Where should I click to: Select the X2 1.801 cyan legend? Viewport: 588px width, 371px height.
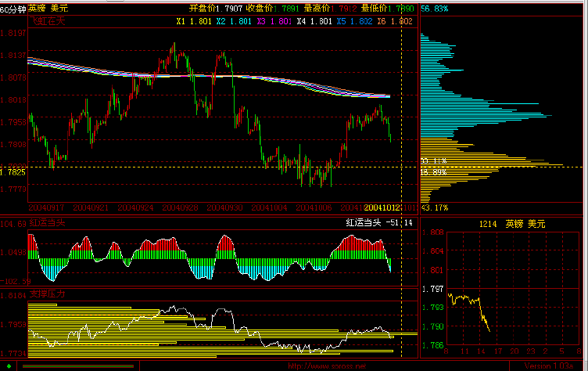[234, 21]
